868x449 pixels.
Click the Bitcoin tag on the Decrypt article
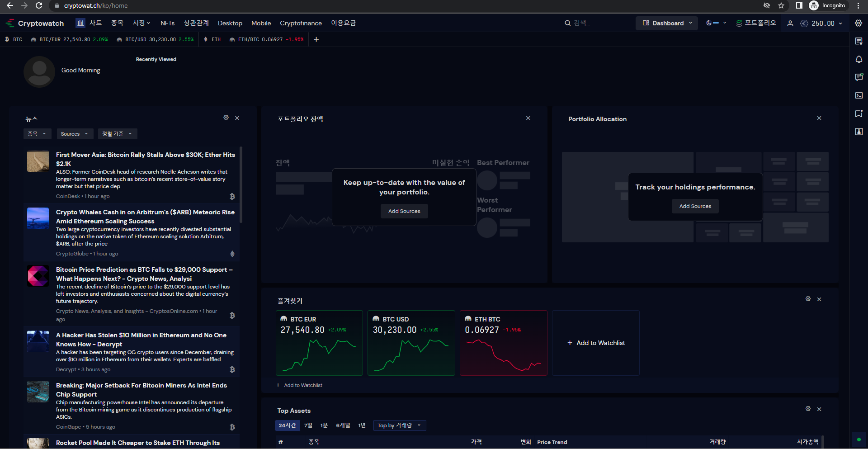[232, 369]
